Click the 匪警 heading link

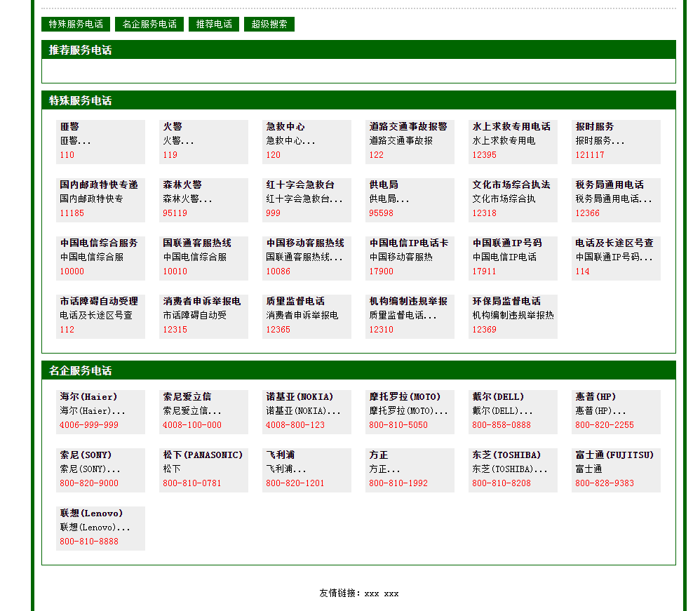pos(69,127)
